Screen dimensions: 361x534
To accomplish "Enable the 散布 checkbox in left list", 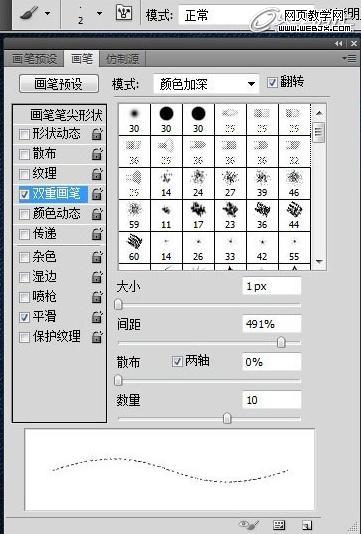I will [x=24, y=154].
